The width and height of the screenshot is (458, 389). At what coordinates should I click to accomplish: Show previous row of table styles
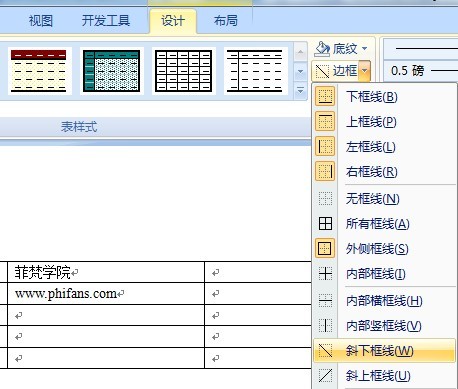coord(300,52)
